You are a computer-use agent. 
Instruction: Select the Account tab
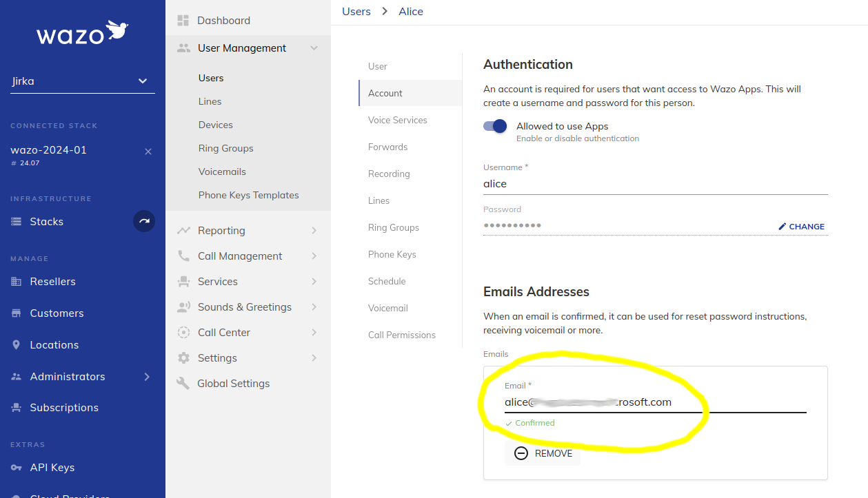coord(410,93)
